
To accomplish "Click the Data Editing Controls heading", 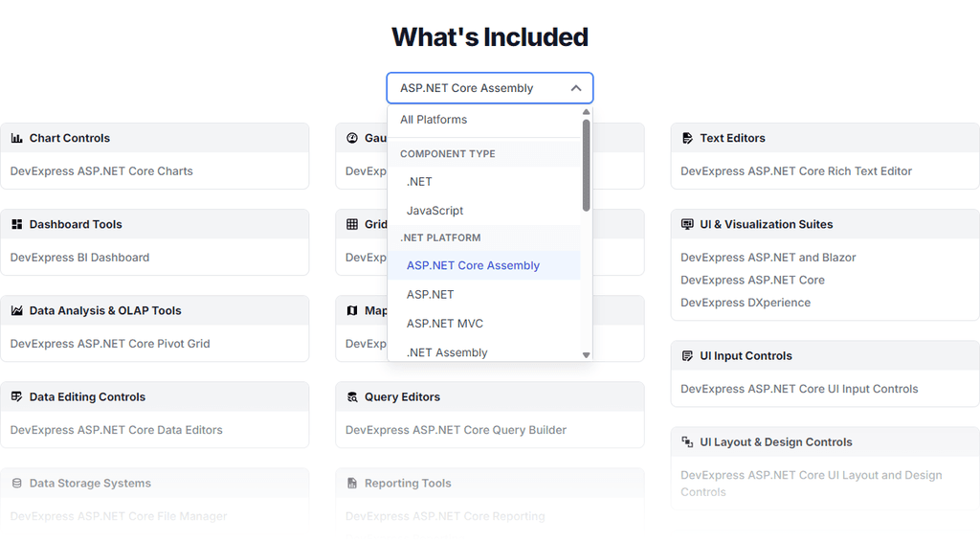I will [87, 397].
